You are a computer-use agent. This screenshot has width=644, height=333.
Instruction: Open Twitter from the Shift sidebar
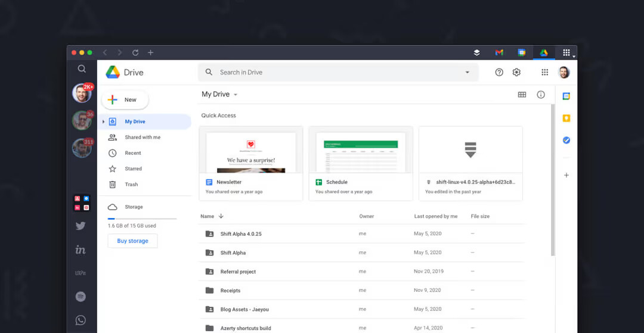click(80, 226)
